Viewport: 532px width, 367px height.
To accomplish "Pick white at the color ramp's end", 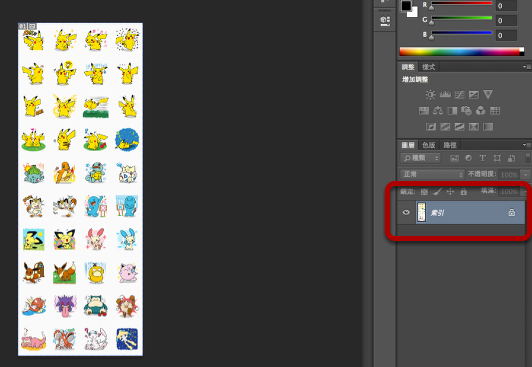I will pyautogui.click(x=522, y=50).
